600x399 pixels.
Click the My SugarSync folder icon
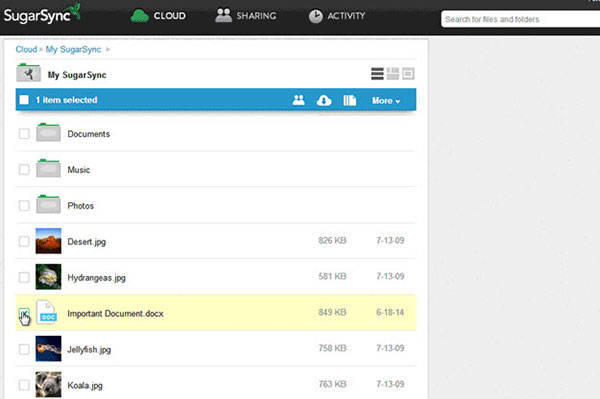click(28, 73)
